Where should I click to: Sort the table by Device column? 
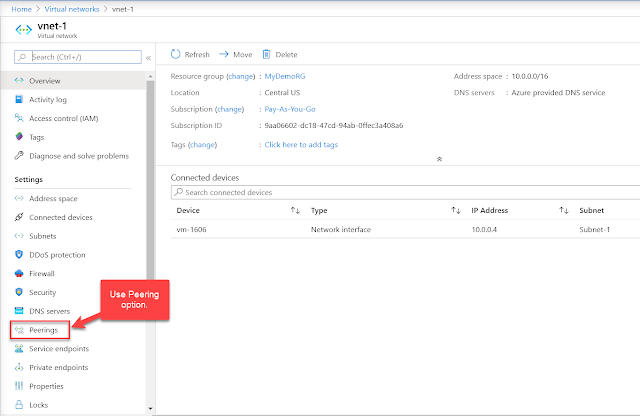click(x=295, y=210)
